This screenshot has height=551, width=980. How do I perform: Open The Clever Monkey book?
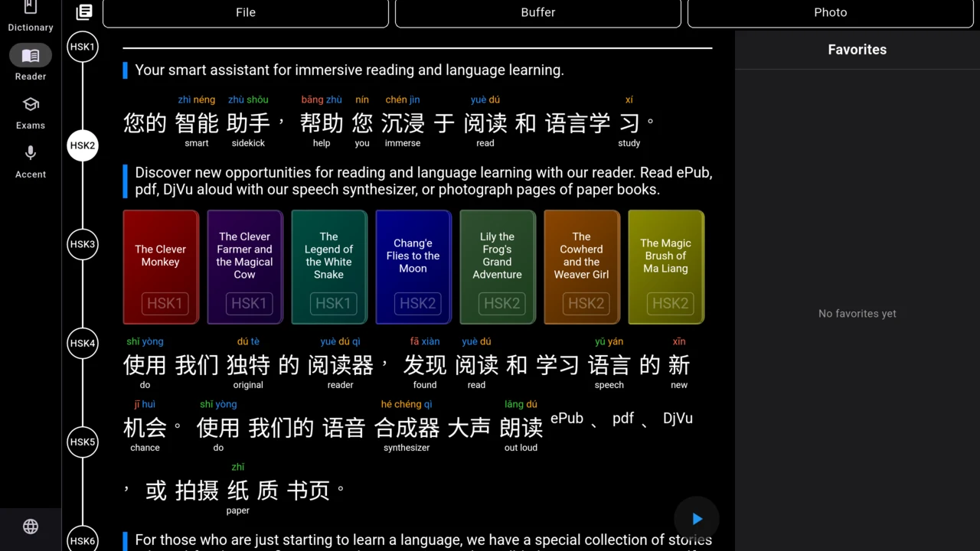[x=161, y=267]
